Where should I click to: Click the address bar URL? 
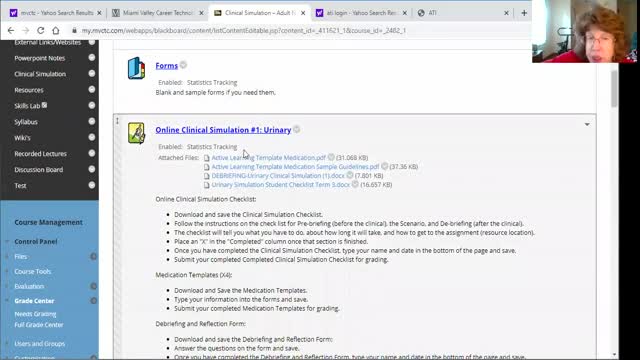tap(244, 31)
